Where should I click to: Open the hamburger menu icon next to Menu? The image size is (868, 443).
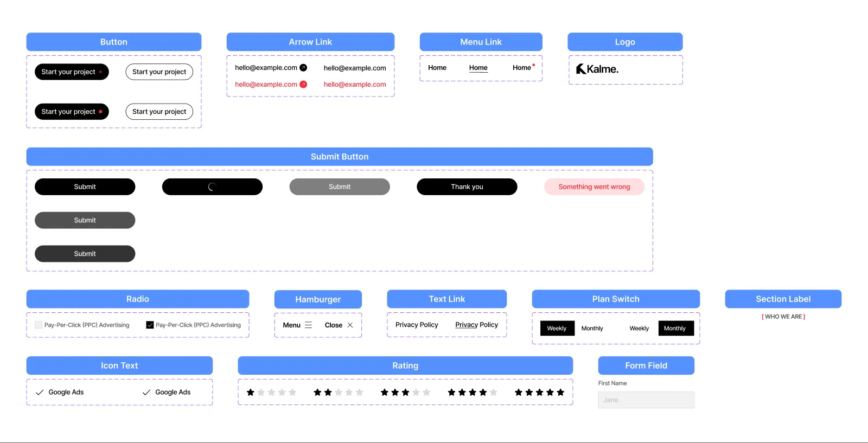pyautogui.click(x=308, y=325)
